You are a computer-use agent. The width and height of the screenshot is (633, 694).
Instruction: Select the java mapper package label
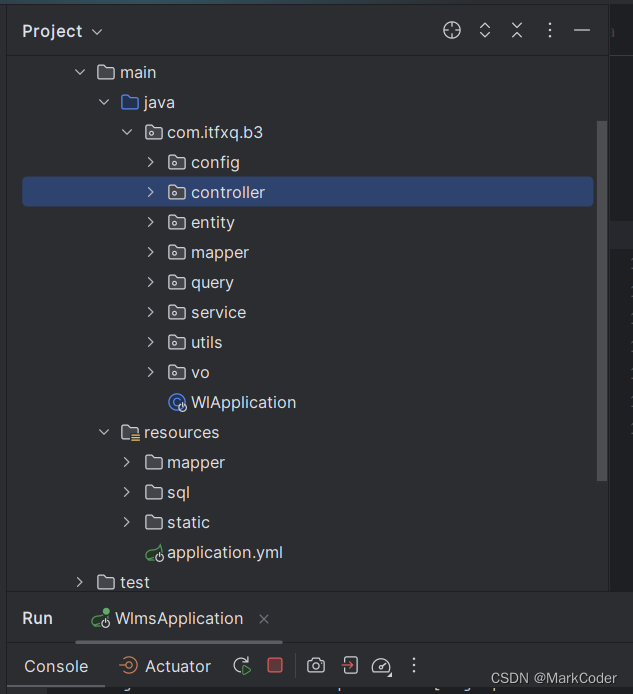pos(220,253)
